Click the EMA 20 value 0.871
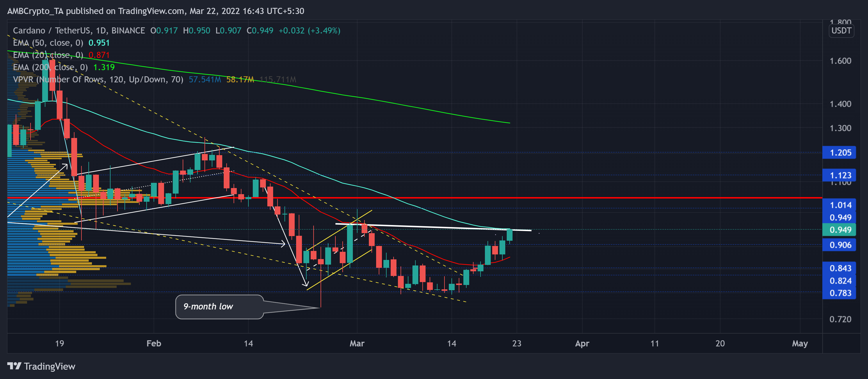 pyautogui.click(x=99, y=55)
